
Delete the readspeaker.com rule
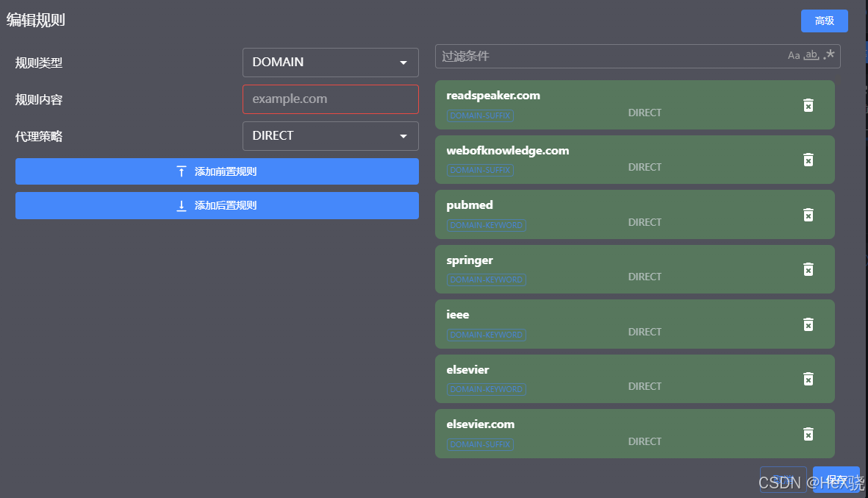pos(808,105)
